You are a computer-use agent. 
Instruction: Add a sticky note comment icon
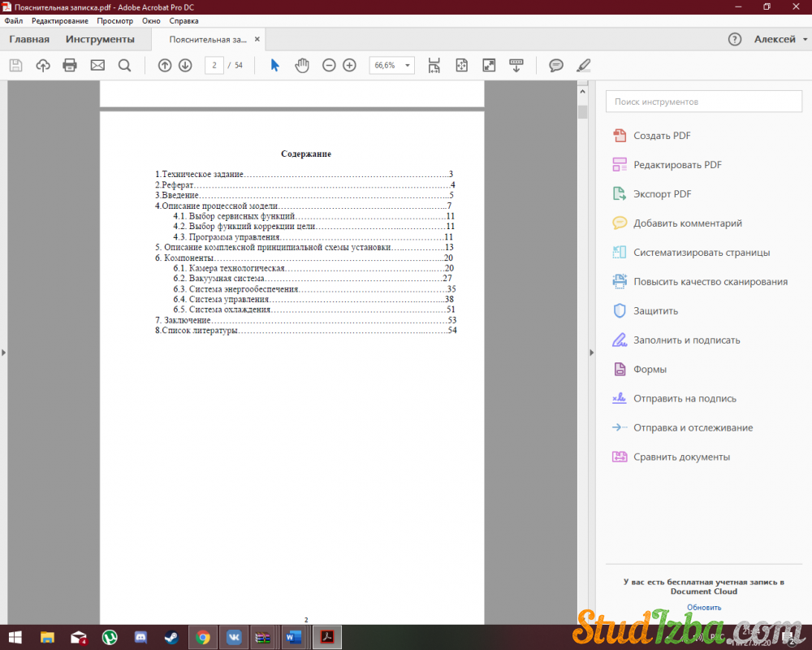556,65
